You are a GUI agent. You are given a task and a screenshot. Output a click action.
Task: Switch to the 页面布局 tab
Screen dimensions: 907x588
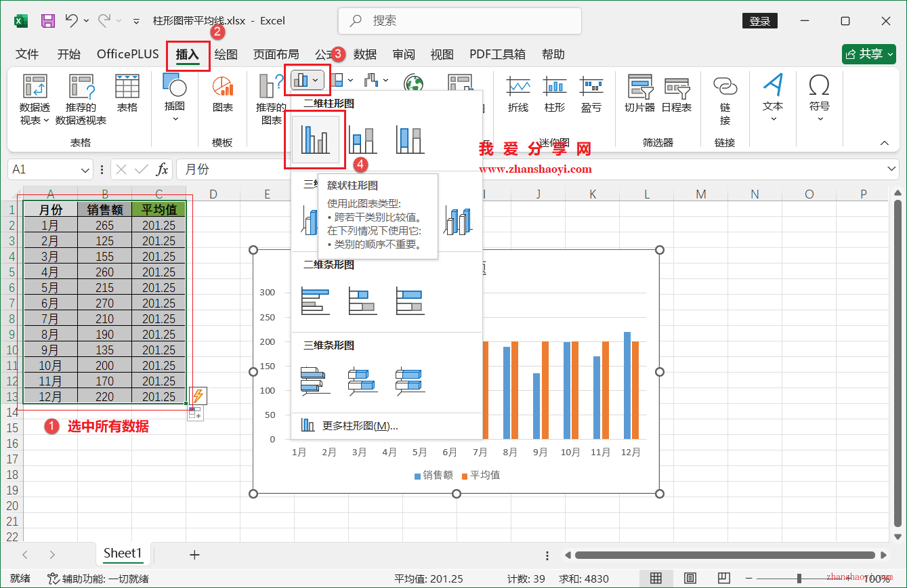click(x=276, y=54)
